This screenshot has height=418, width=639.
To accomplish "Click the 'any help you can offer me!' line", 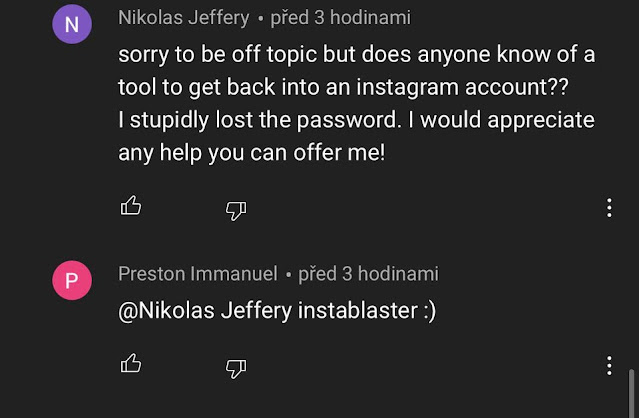I will point(251,154).
